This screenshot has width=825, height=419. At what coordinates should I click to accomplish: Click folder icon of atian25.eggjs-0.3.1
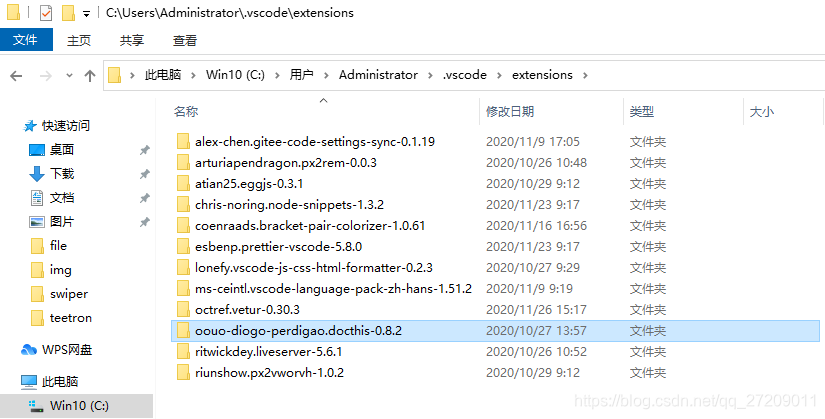click(x=183, y=183)
